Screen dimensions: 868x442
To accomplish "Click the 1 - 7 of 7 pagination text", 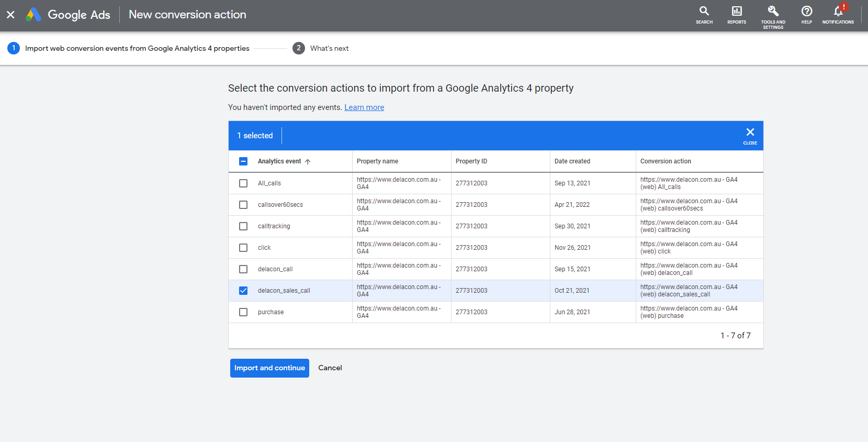I will (x=735, y=336).
